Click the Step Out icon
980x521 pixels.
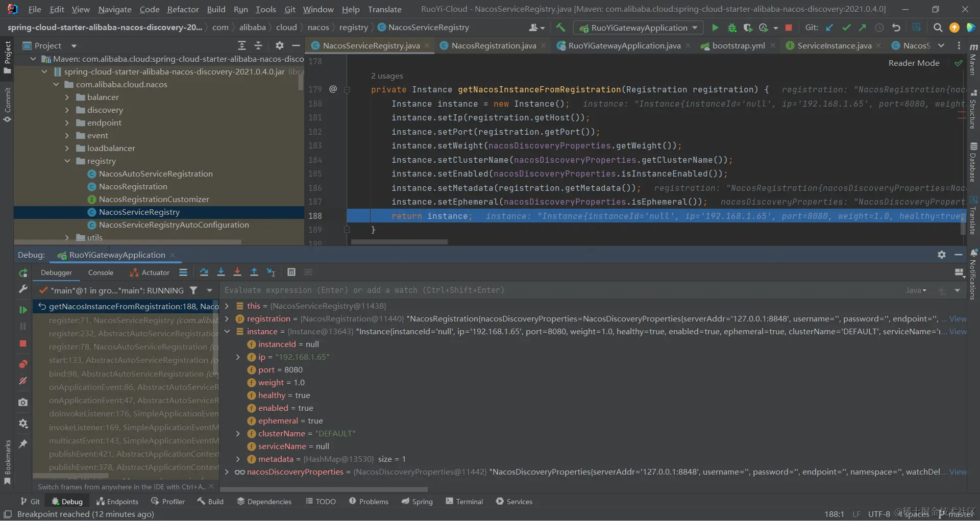click(254, 272)
